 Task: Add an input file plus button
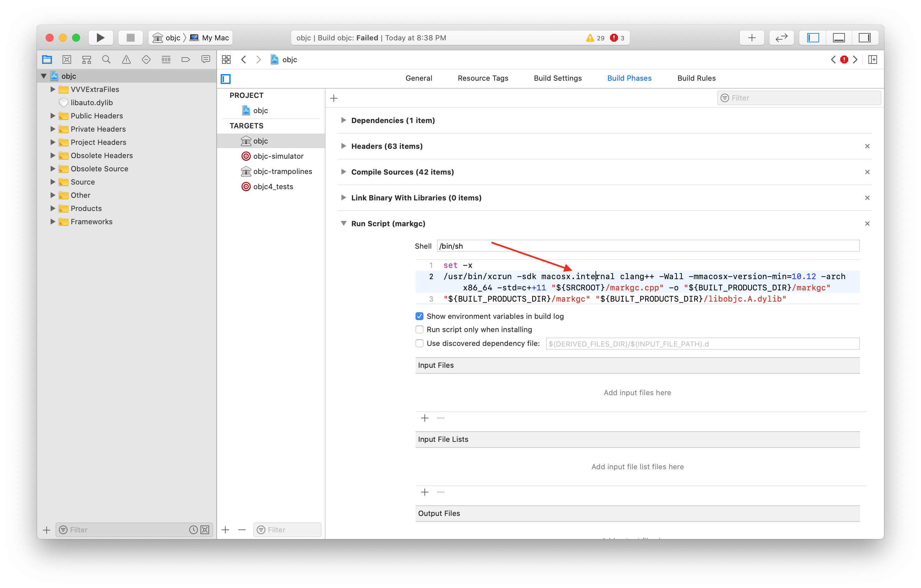(x=424, y=418)
